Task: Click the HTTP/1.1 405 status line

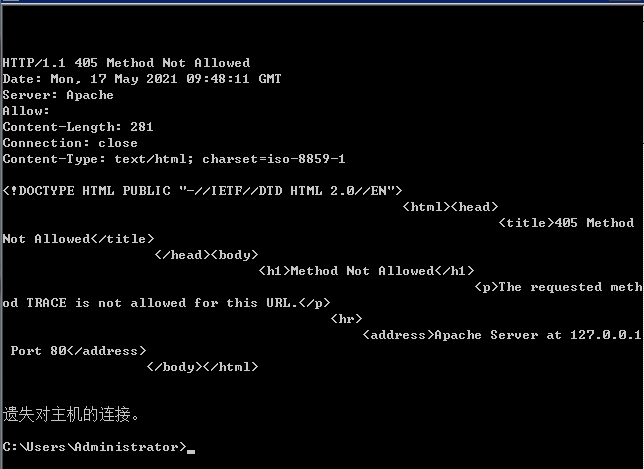Action: (126, 63)
